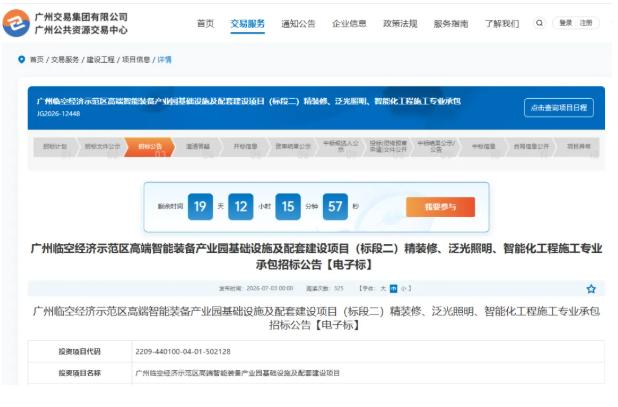Select small font size option 小

coord(404,288)
